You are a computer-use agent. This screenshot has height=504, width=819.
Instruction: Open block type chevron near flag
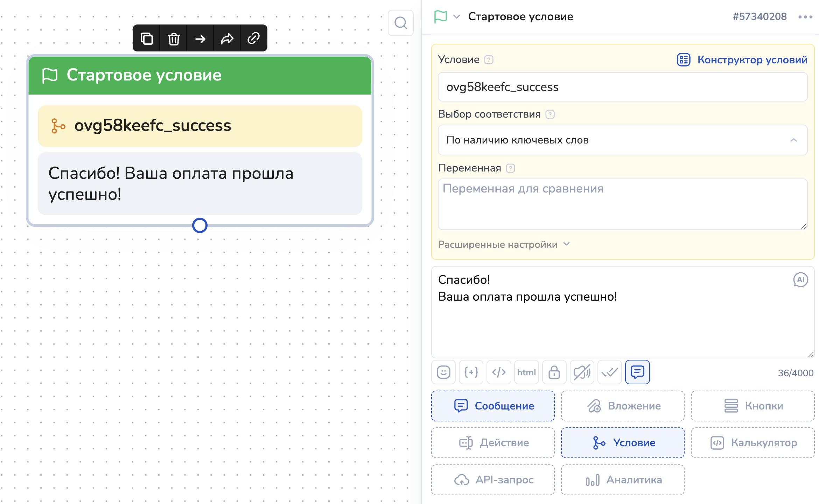(456, 16)
